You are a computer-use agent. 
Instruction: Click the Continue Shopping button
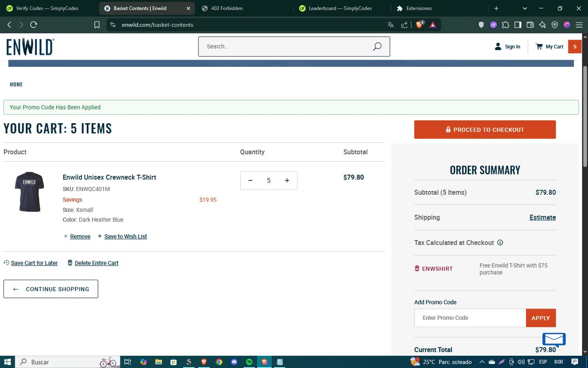[51, 289]
